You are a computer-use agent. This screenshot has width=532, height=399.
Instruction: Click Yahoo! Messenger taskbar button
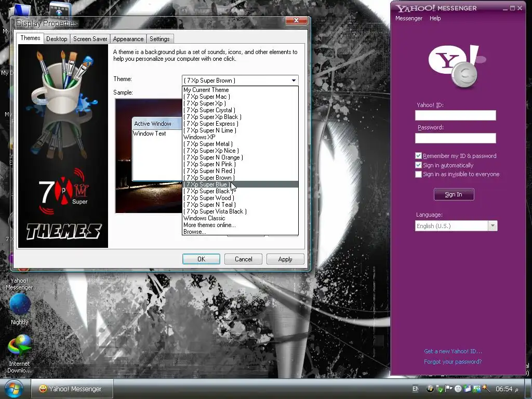pyautogui.click(x=72, y=389)
